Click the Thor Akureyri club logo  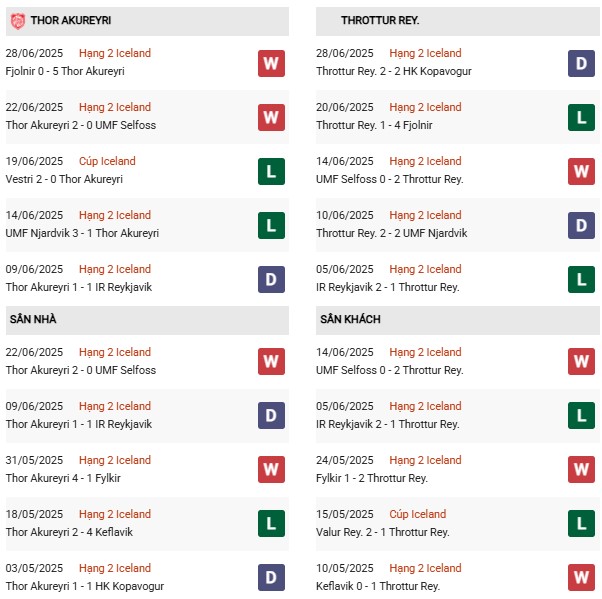pyautogui.click(x=18, y=21)
